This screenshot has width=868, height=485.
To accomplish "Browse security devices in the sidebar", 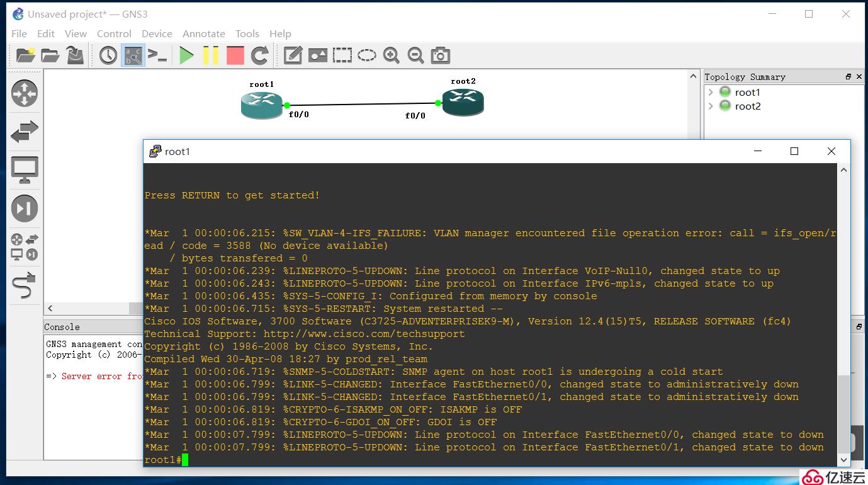I will (25, 208).
